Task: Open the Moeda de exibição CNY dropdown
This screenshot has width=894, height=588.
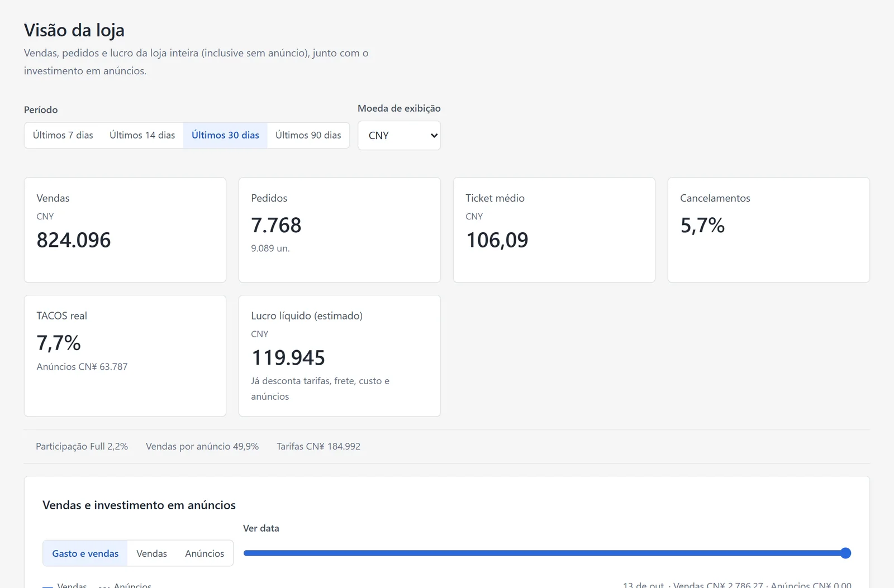Action: (399, 136)
